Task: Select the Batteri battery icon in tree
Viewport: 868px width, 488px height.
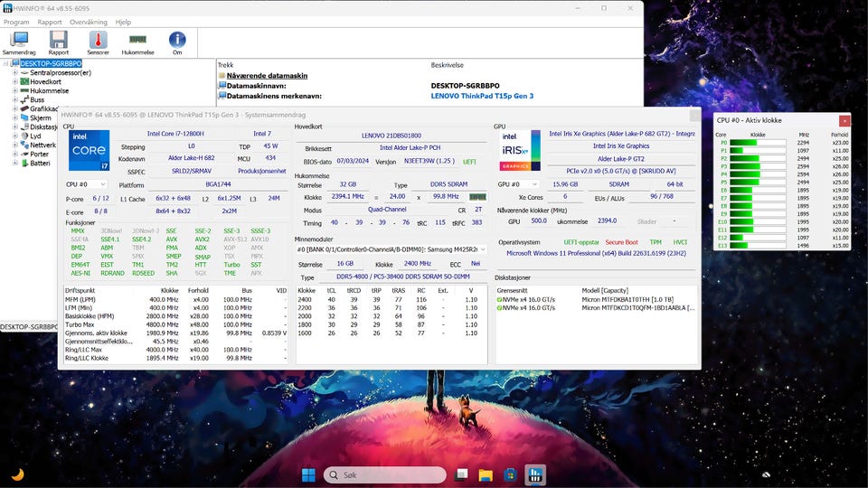Action: 24,164
